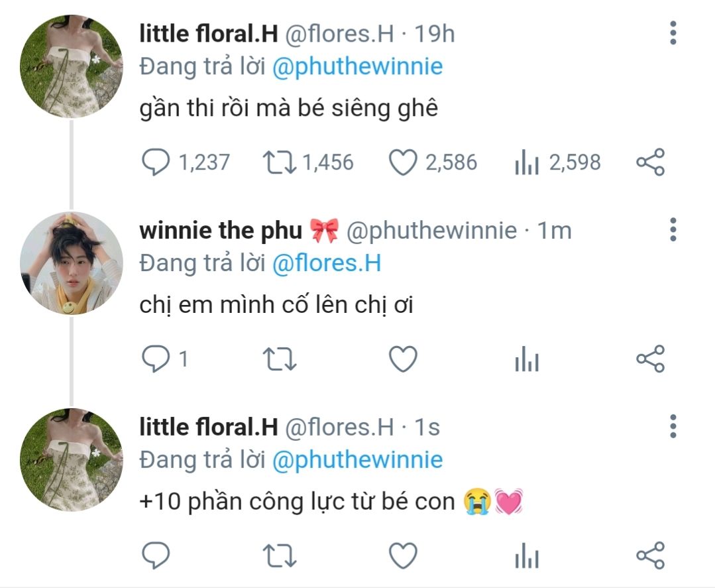This screenshot has width=715, height=588.
Task: Like winnie the phu's tweet
Action: [x=403, y=359]
